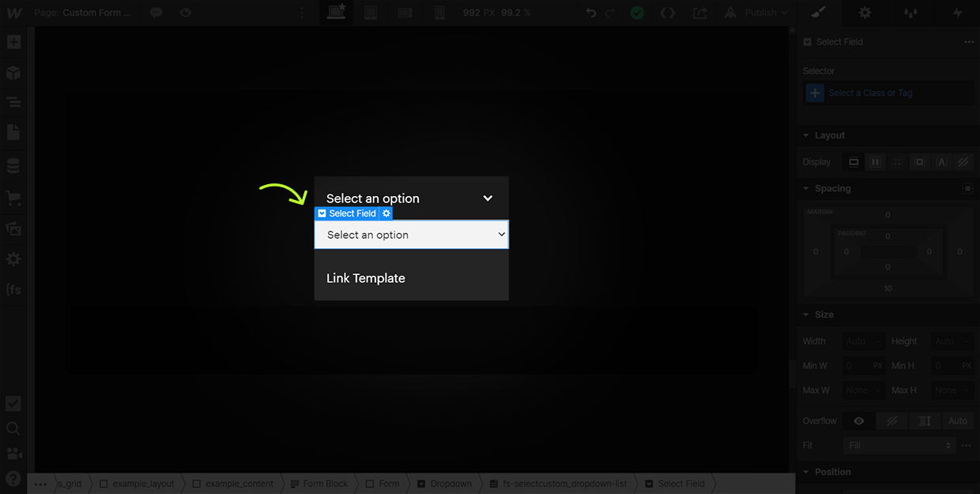This screenshot has height=494, width=980.
Task: Set overflow to Visible
Action: pos(859,421)
